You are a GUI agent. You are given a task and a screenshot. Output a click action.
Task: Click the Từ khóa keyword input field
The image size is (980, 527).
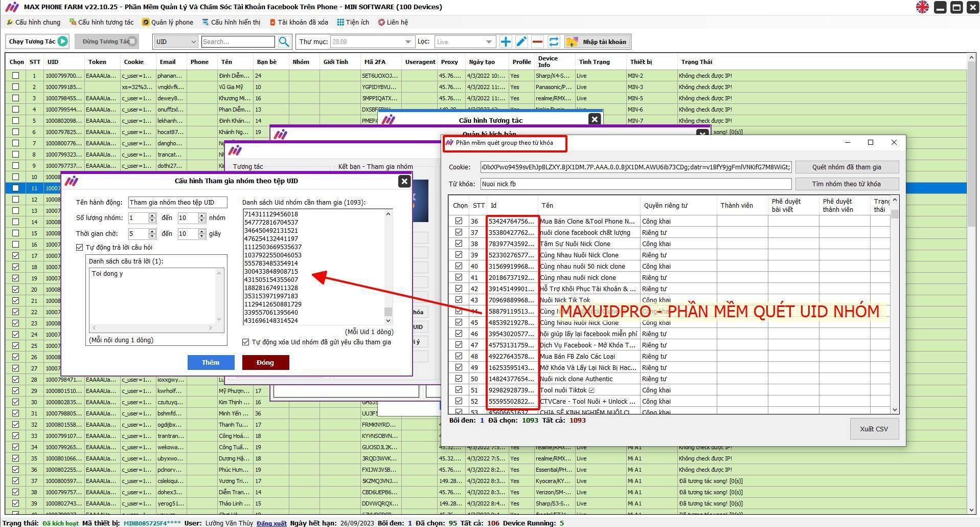[x=635, y=184]
